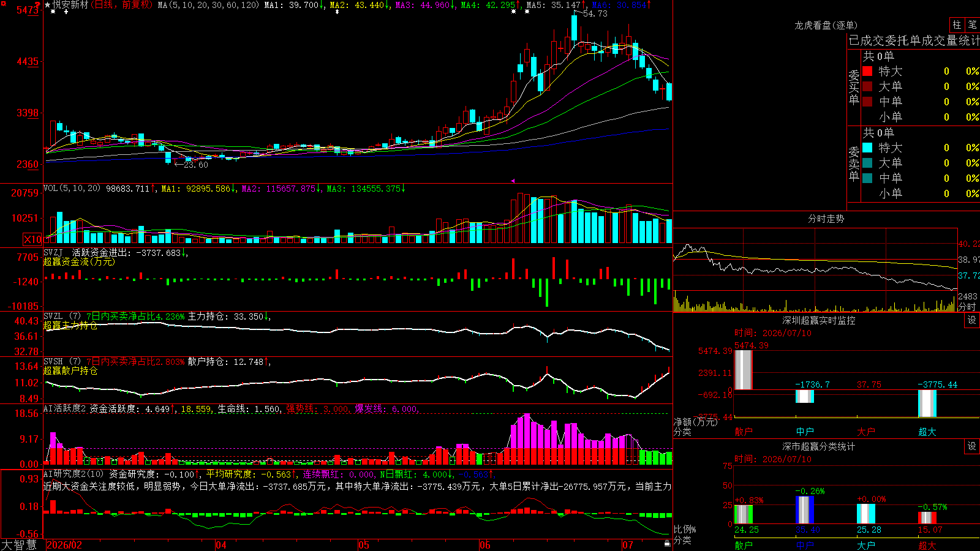Click the 06 month marker on time axis
Viewport: 980px width, 551px height.
coord(485,545)
